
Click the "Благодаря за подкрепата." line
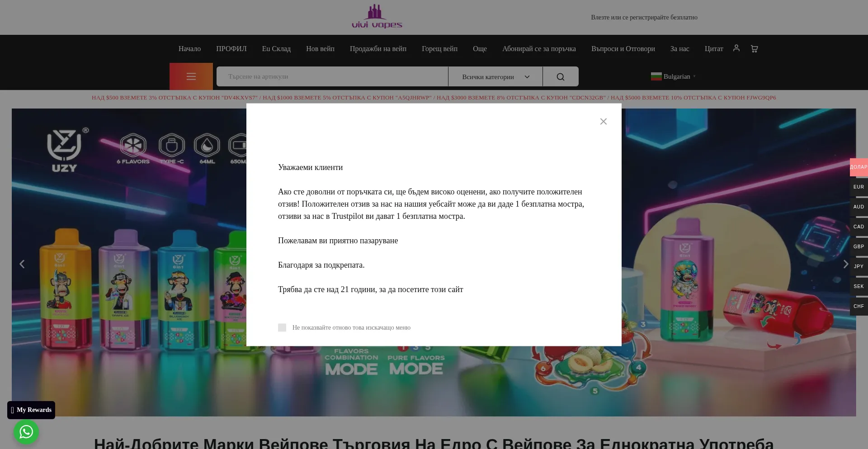tap(321, 265)
